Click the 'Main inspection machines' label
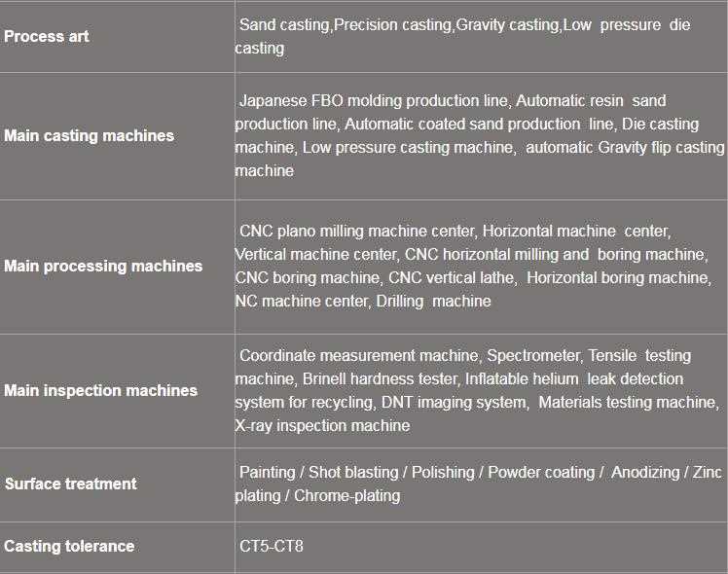This screenshot has height=574, width=728. tap(100, 390)
